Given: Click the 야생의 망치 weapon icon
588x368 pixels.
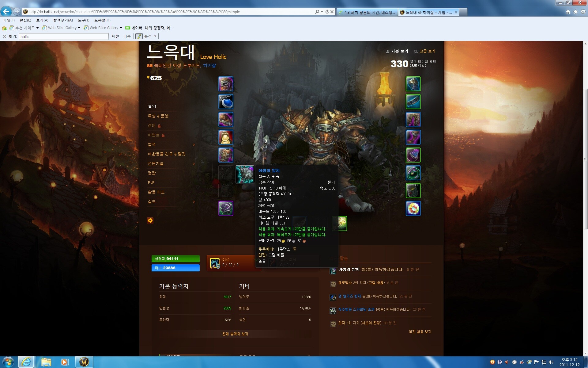Looking at the screenshot, I should [x=244, y=174].
